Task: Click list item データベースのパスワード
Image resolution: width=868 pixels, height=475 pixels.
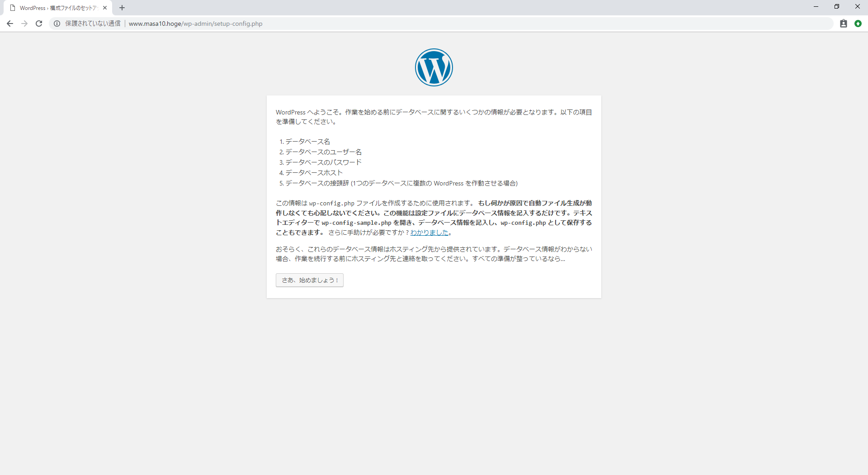Action: (324, 162)
